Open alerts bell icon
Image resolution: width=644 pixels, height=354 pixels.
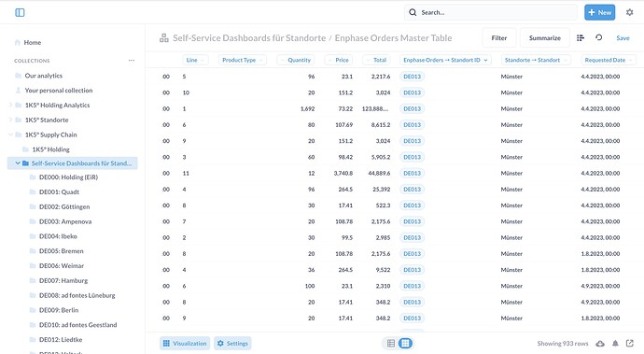click(615, 344)
